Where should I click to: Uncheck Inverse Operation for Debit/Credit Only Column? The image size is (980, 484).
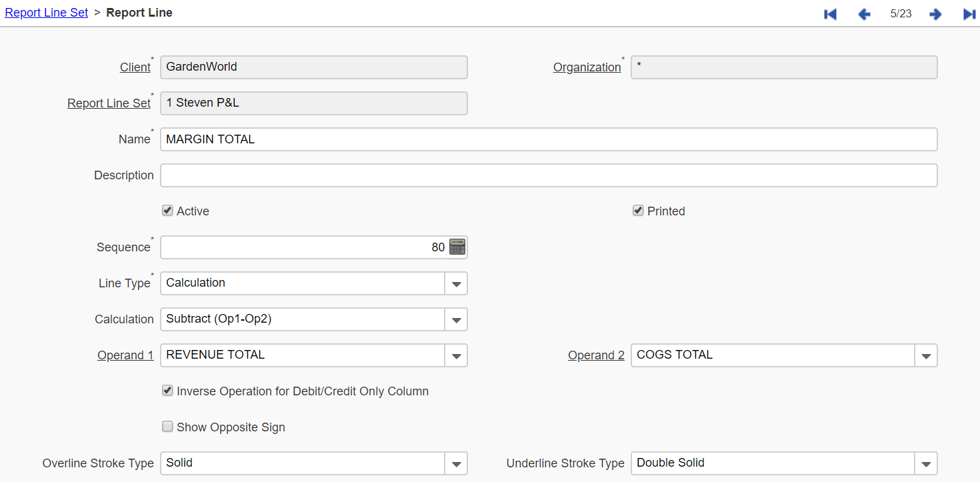click(x=167, y=390)
